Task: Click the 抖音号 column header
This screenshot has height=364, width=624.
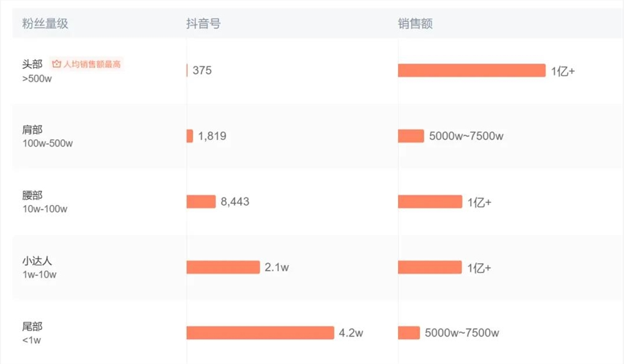Action: [203, 24]
